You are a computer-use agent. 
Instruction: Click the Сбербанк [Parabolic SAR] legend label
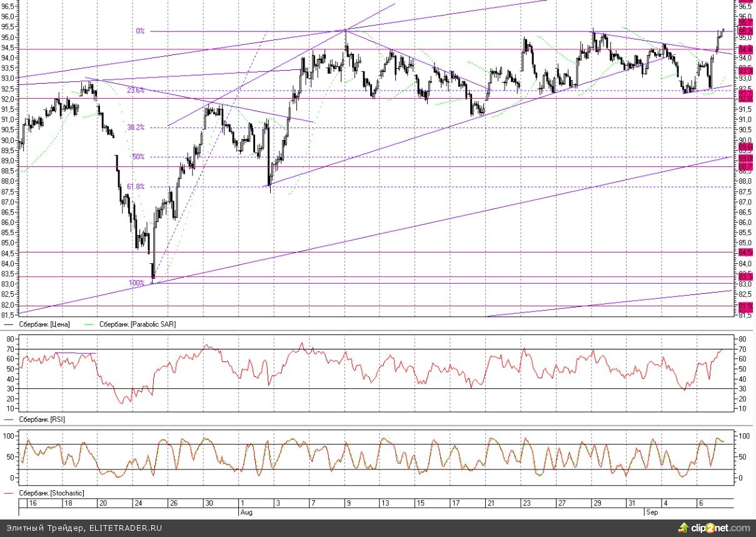pos(136,324)
